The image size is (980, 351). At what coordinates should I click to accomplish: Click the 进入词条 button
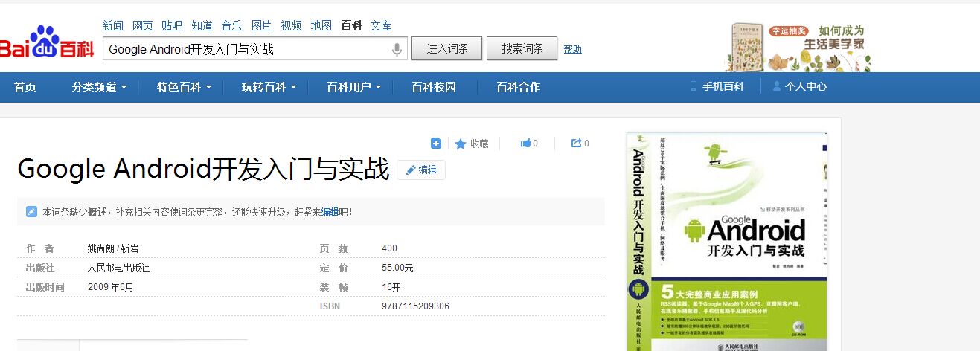coord(446,49)
